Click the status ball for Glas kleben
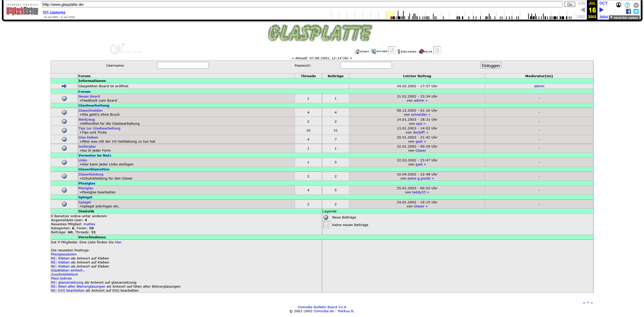The image size is (644, 317). coord(64,139)
